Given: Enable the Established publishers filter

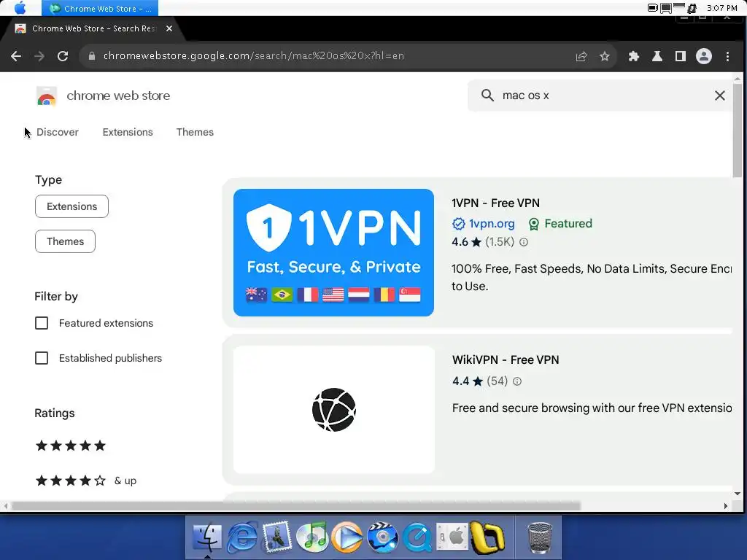Looking at the screenshot, I should click(42, 358).
